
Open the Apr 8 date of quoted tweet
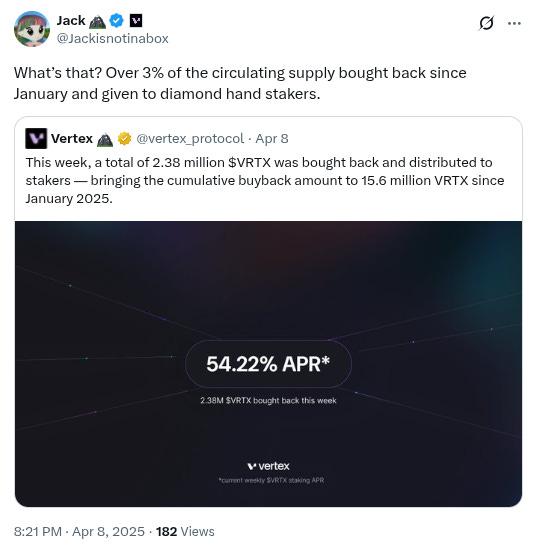[x=272, y=139]
